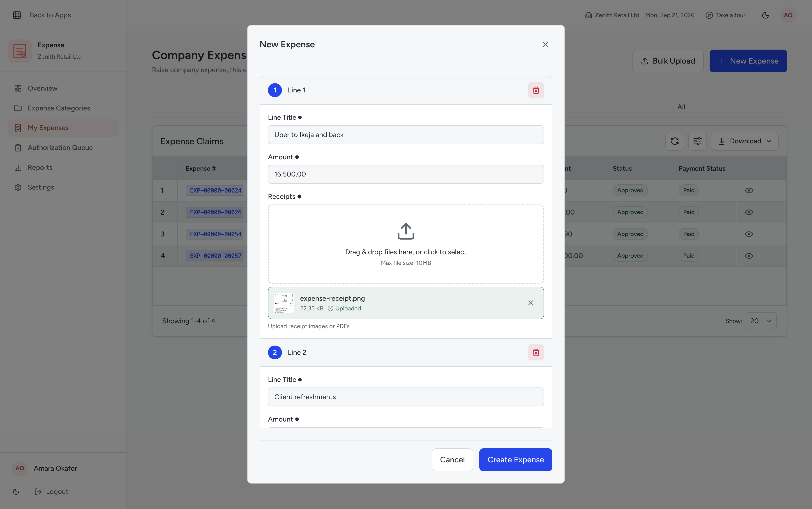
Task: Click Take a tour link
Action: (725, 15)
